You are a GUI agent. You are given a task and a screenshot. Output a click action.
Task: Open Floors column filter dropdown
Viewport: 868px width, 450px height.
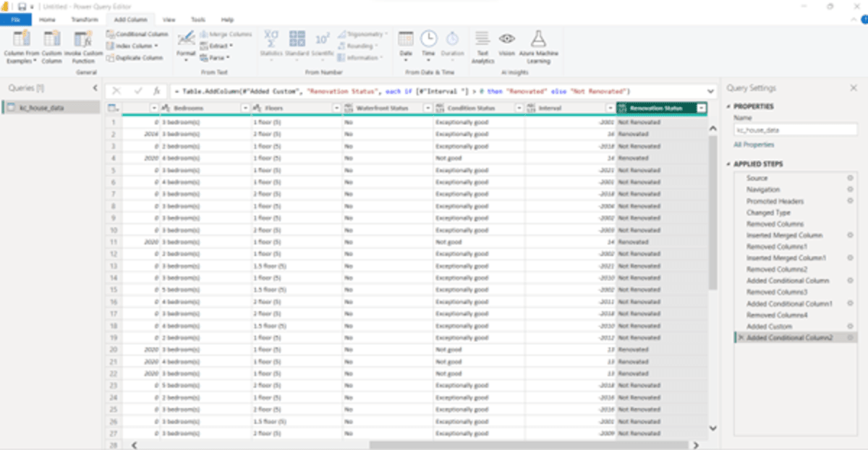[x=336, y=108]
